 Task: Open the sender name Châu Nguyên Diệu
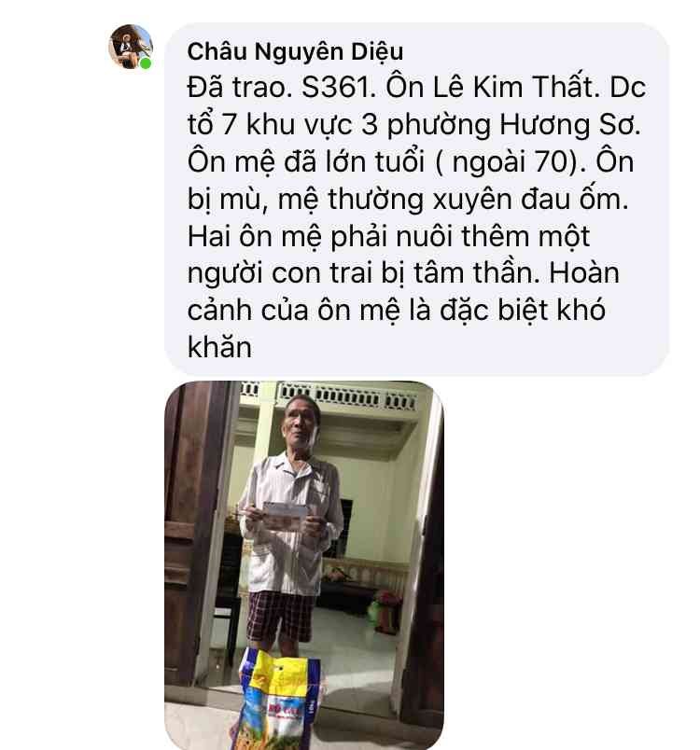295,51
